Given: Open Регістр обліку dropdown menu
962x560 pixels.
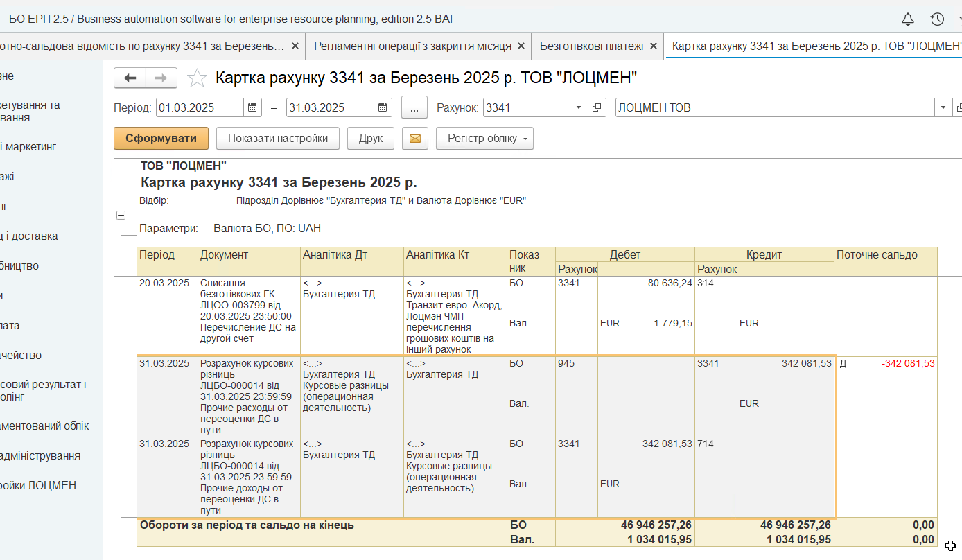Looking at the screenshot, I should (484, 139).
